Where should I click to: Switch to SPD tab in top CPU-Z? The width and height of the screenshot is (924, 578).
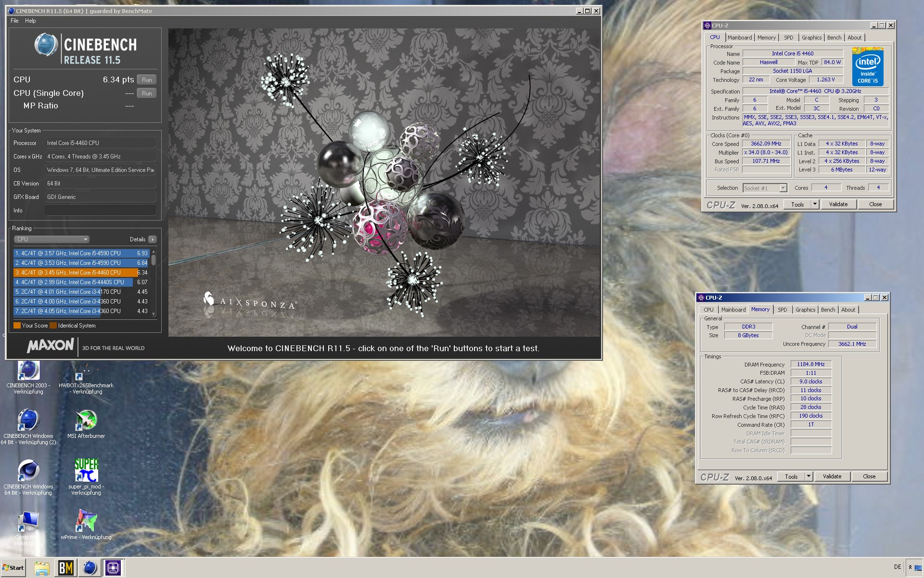click(788, 38)
